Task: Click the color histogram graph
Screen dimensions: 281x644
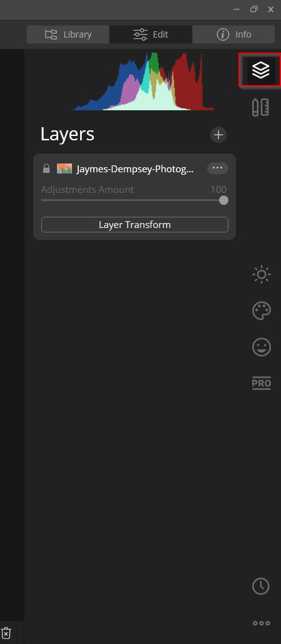Action: click(x=140, y=81)
